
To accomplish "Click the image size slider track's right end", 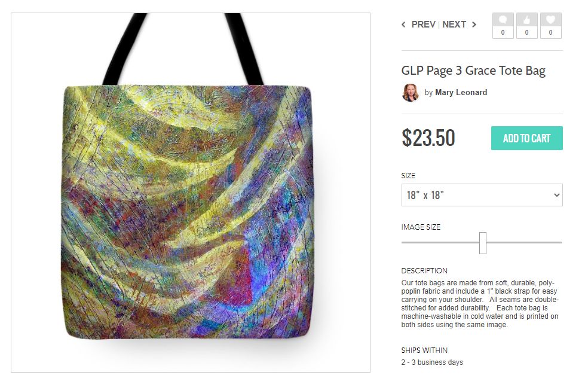I will click(559, 242).
